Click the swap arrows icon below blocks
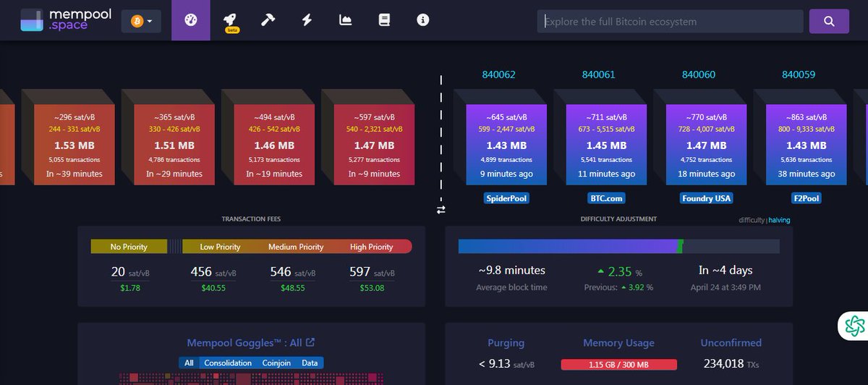The width and height of the screenshot is (868, 385). (x=441, y=210)
